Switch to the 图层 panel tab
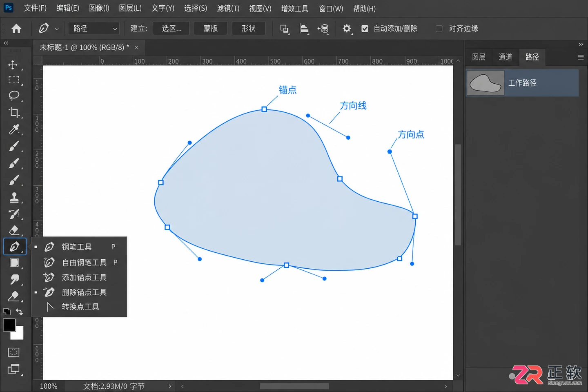Image resolution: width=588 pixels, height=392 pixels. pos(479,57)
